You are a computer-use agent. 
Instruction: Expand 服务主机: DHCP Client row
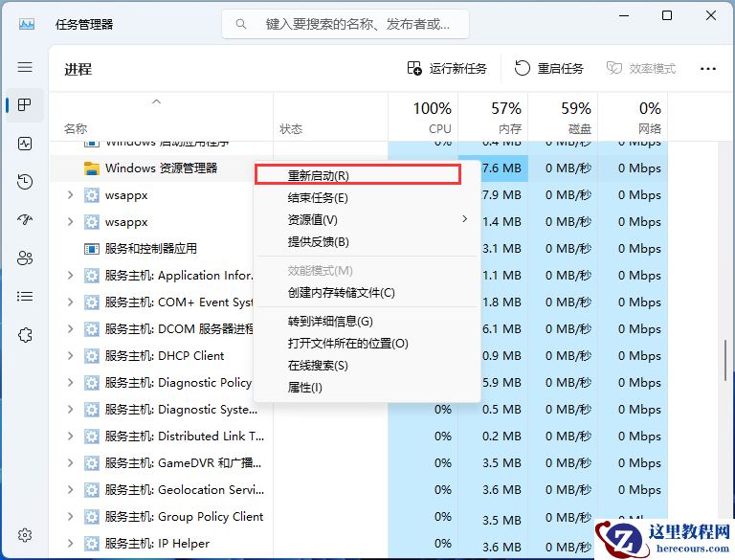(x=70, y=355)
